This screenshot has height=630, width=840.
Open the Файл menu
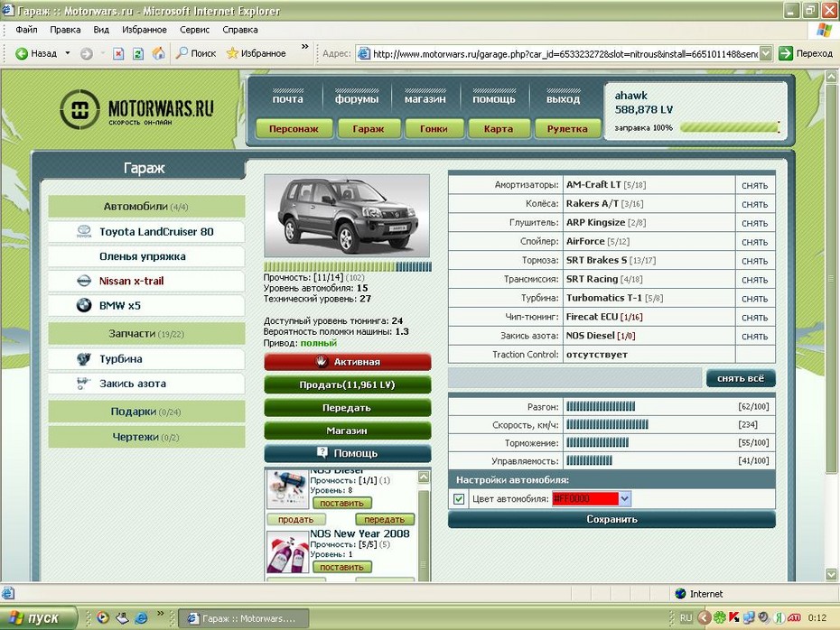coord(26,30)
